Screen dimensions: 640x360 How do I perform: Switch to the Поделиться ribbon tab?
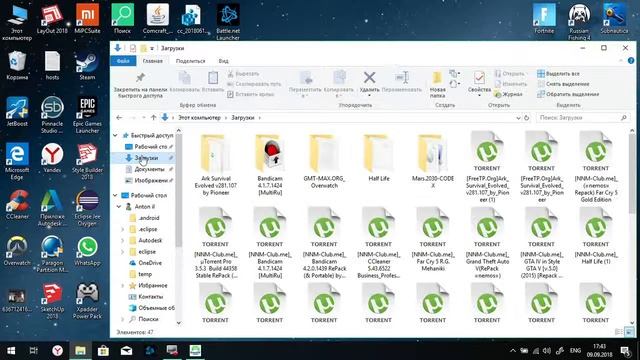pos(190,61)
